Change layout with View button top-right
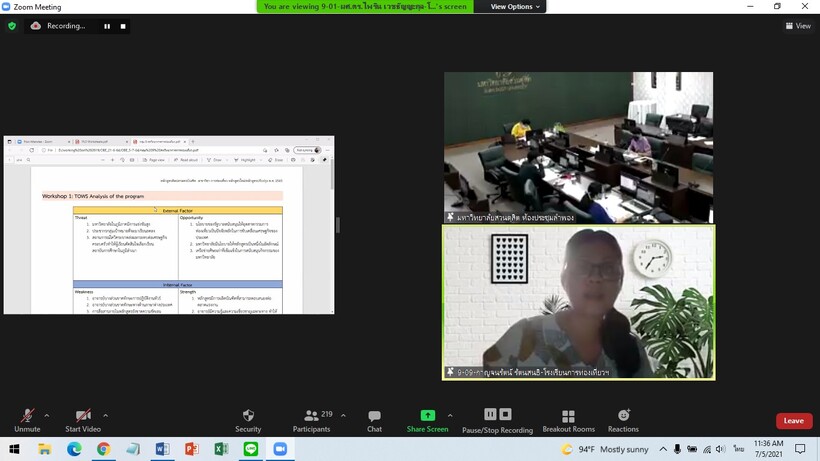 798,26
